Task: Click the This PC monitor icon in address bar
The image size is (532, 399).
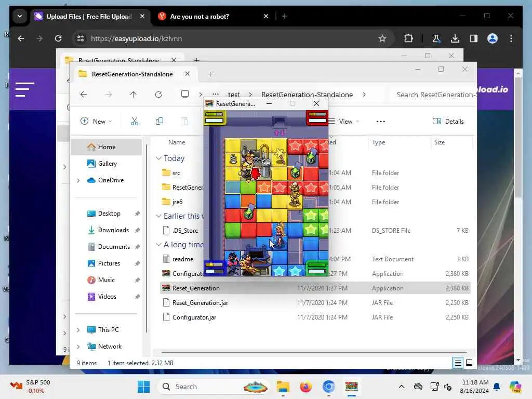Action: click(x=185, y=95)
